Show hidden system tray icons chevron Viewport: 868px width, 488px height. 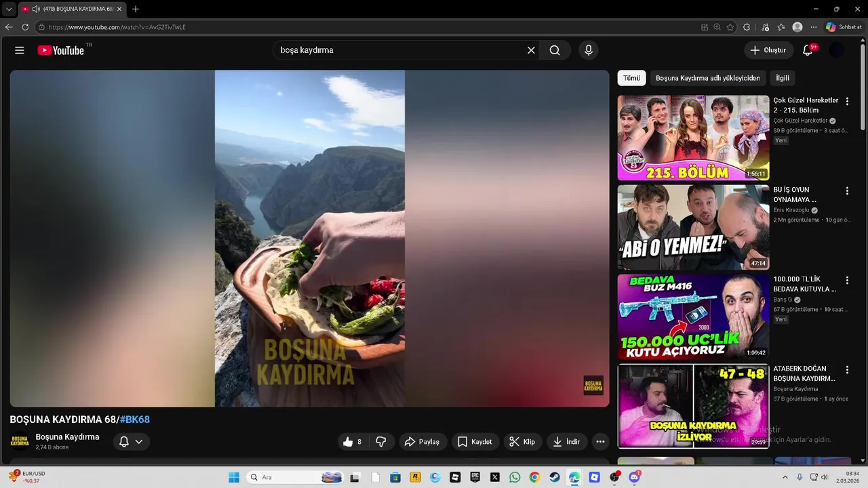785,477
